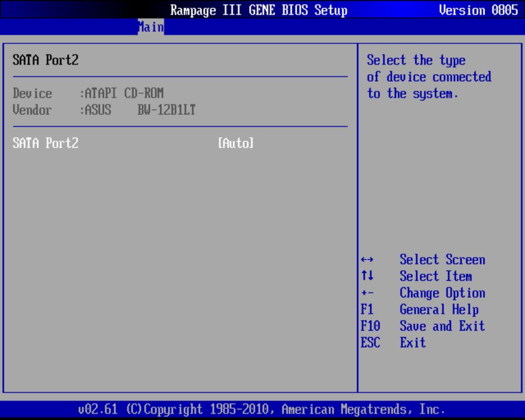Click the SATA Port2 heading at top
Viewport: 525px width, 420px height.
(45, 60)
